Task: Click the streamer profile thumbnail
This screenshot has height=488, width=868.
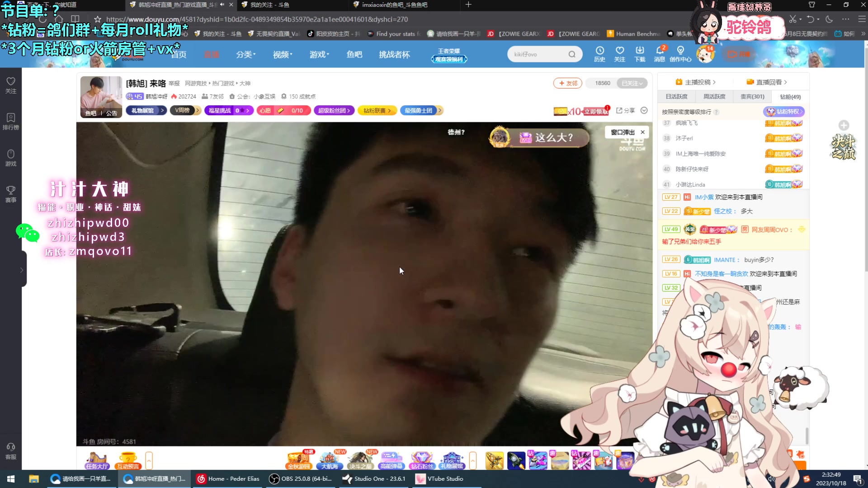Action: click(x=101, y=97)
